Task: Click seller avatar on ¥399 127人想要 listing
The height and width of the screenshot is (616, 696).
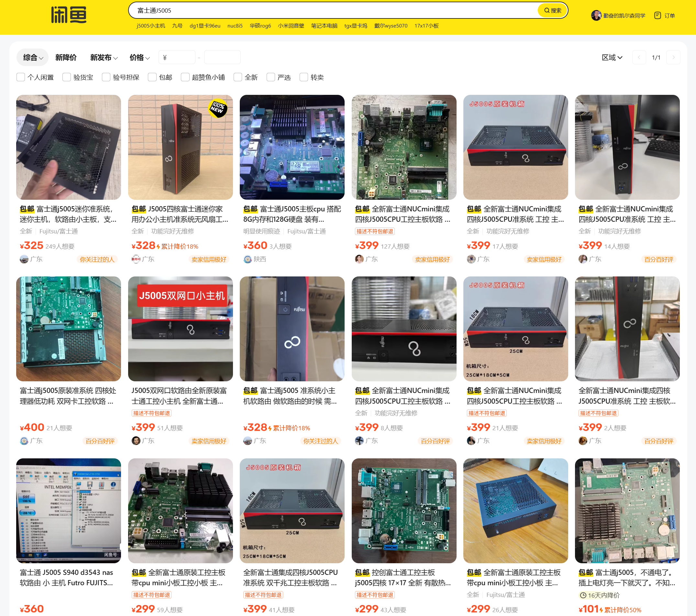Action: [x=359, y=259]
